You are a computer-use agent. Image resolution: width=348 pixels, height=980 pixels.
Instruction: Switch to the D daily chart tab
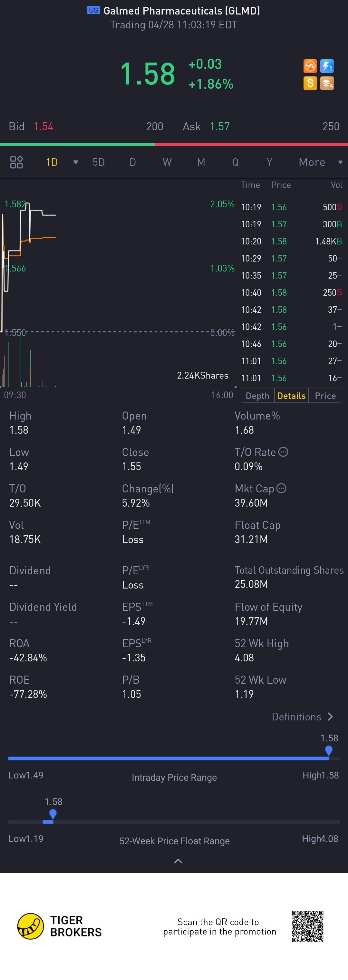133,163
